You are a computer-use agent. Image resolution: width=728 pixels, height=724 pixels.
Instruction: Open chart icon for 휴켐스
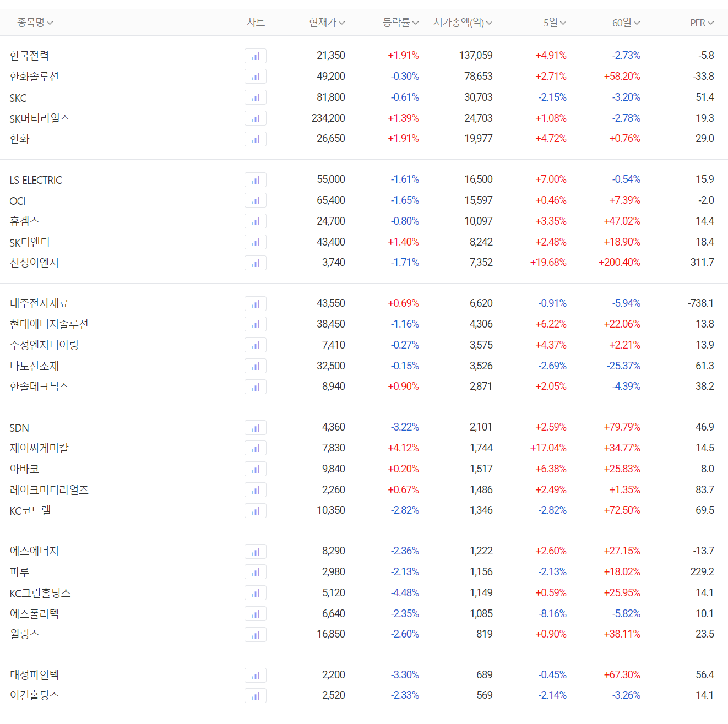tap(256, 221)
